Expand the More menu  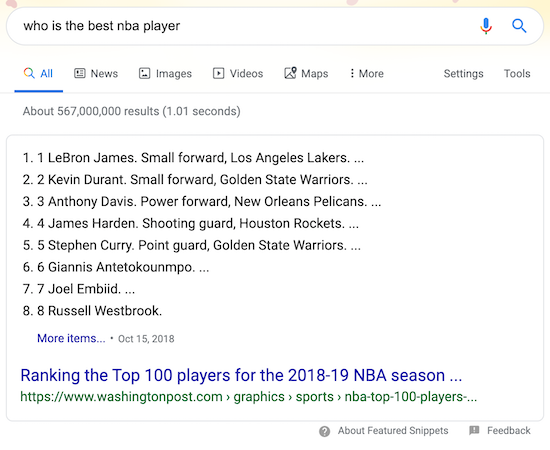pyautogui.click(x=367, y=74)
